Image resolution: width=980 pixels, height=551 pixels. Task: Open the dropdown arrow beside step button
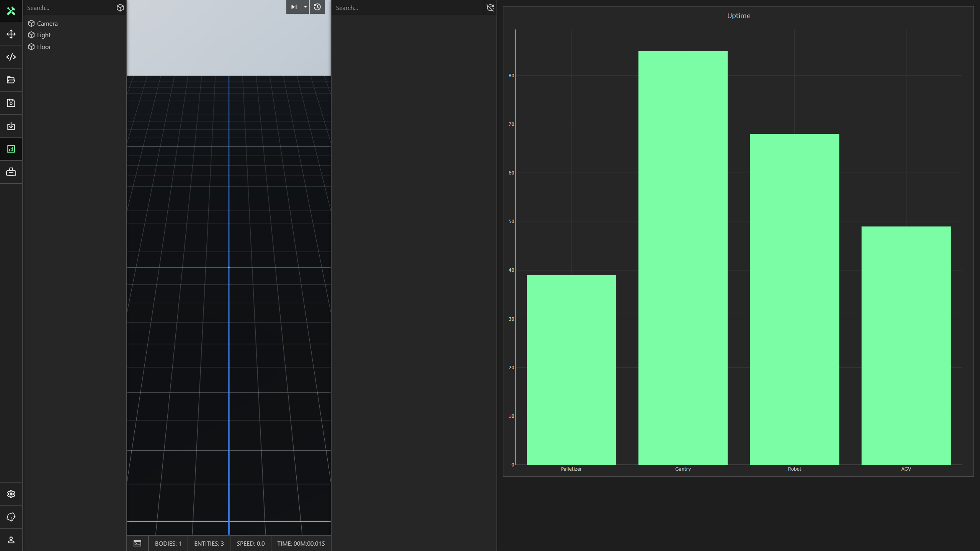point(305,7)
